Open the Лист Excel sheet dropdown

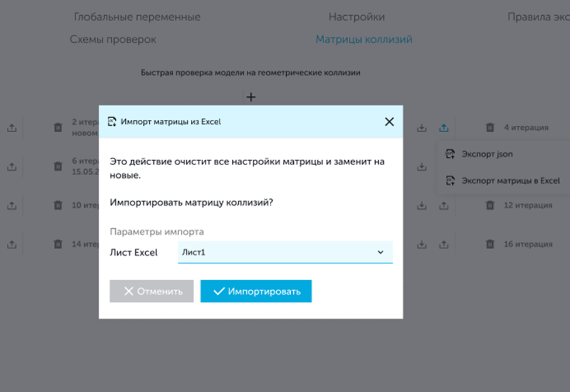[x=284, y=253]
